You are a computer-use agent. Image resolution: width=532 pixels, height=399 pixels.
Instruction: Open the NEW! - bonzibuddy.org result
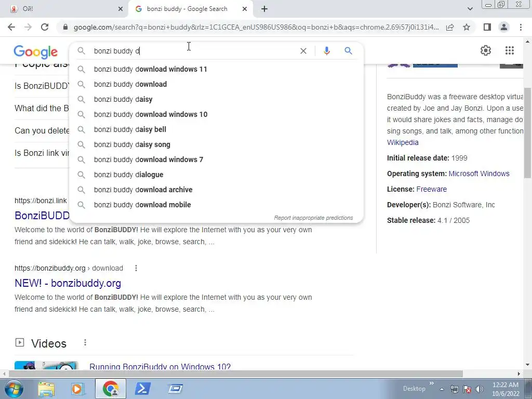(68, 283)
